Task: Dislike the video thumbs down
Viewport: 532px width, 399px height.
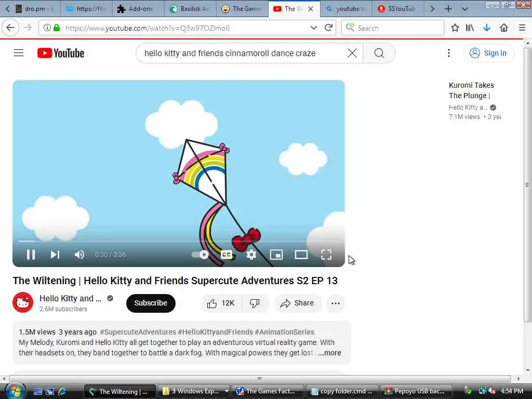Action: pos(255,303)
